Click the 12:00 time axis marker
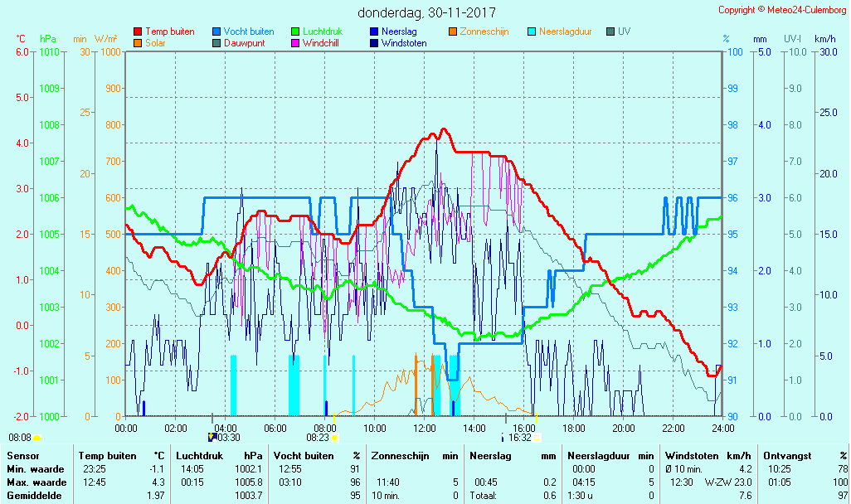Viewport: 851px width, 504px height. (x=425, y=428)
